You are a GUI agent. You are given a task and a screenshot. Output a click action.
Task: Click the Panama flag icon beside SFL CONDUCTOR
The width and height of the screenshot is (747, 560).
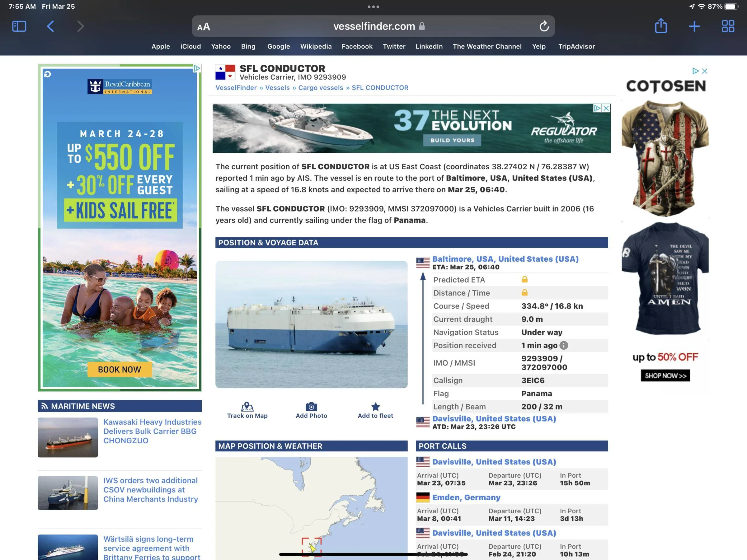pos(225,72)
